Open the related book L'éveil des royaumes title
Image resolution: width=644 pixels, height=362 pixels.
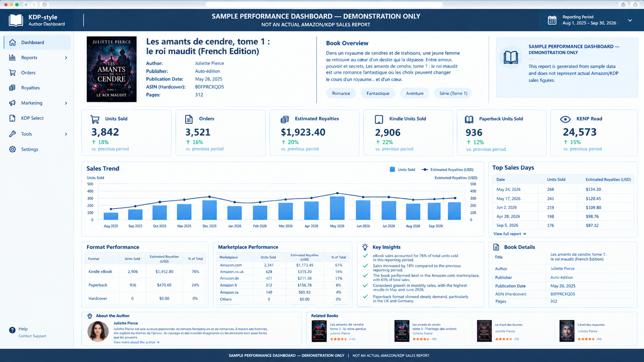pos(591,325)
